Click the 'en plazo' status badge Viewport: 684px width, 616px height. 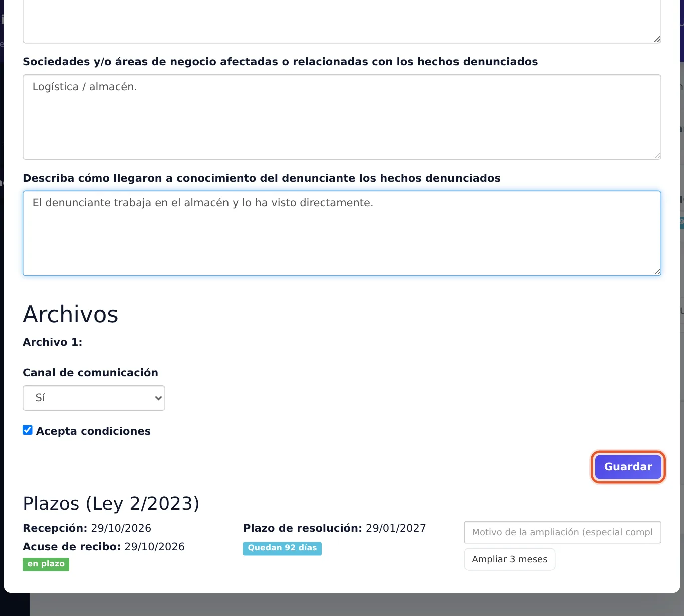tap(46, 564)
